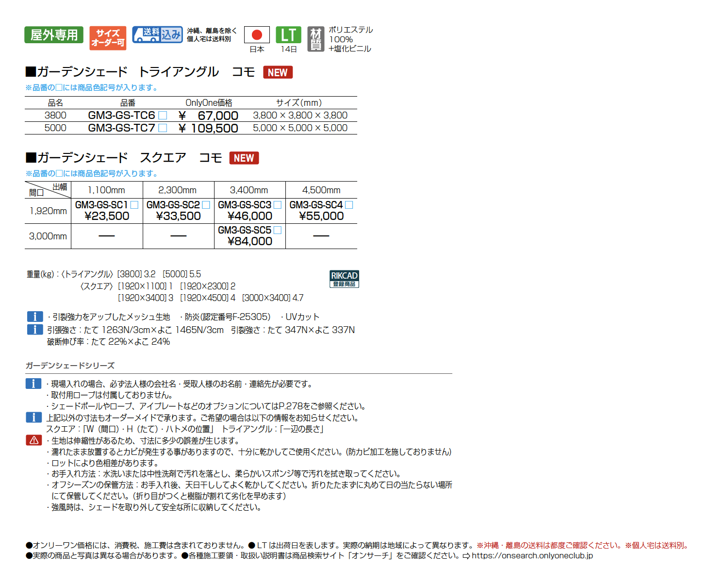Click the RIKCAD 登録商品 badge

(344, 279)
